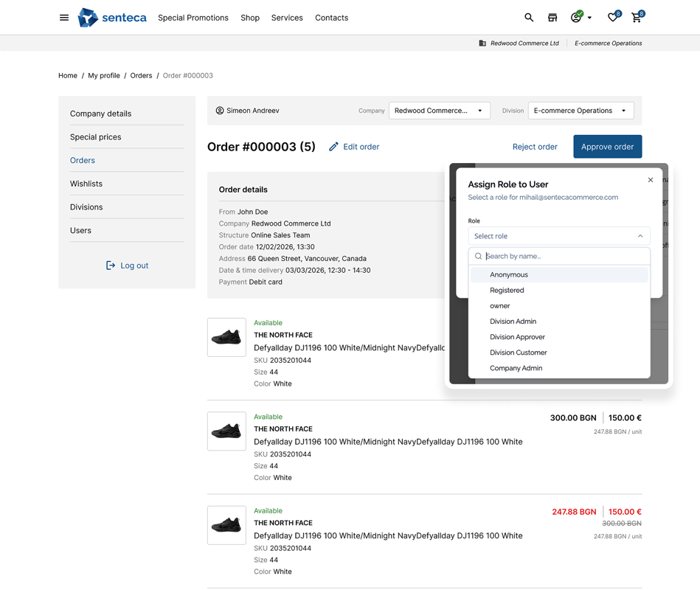Open the Special Promotions menu item
Image resolution: width=700 pixels, height=590 pixels.
(x=193, y=17)
